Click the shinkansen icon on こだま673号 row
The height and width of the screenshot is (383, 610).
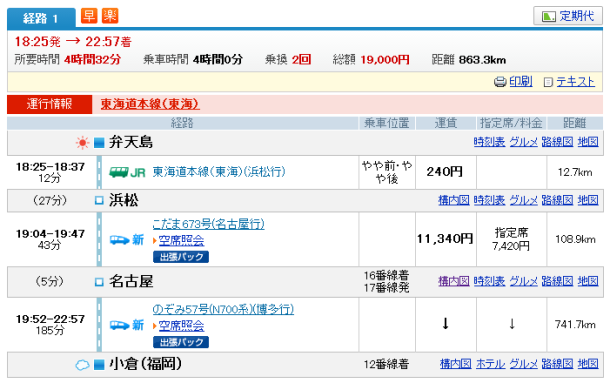[127, 240]
